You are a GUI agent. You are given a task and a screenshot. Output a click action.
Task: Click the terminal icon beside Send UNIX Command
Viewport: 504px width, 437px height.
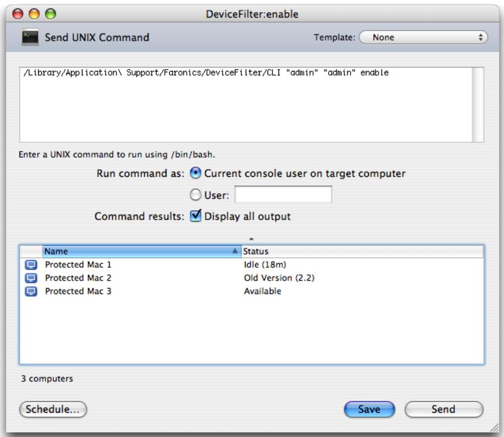pyautogui.click(x=30, y=37)
